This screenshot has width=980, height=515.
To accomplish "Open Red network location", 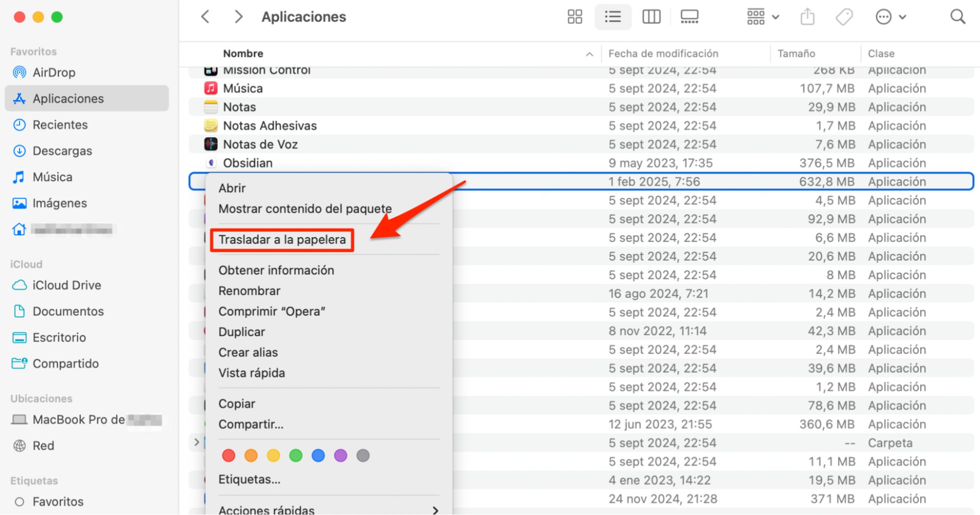I will point(43,446).
